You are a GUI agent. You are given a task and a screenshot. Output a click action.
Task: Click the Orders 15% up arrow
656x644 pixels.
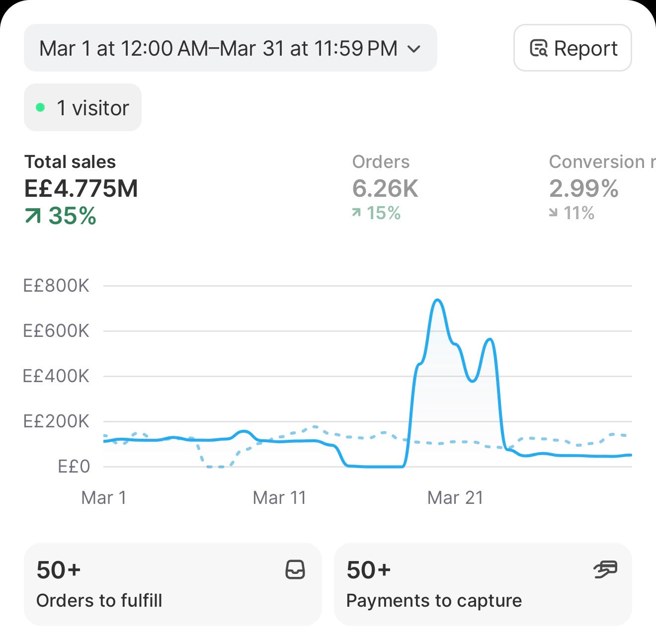(356, 213)
